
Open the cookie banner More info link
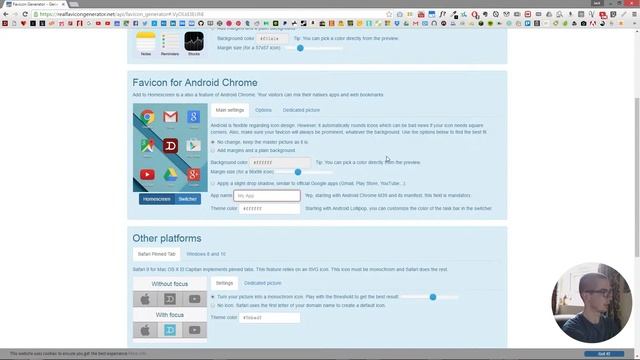137,354
